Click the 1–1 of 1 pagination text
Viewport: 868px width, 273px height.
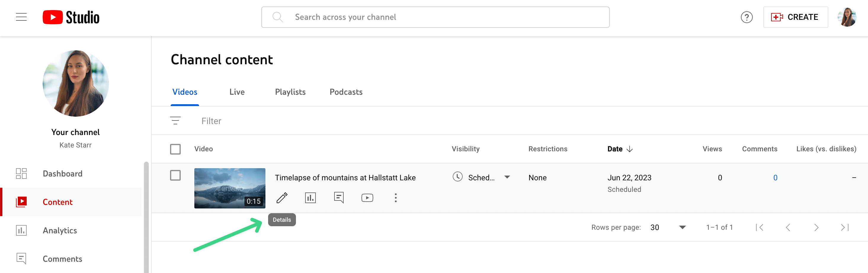click(x=719, y=228)
